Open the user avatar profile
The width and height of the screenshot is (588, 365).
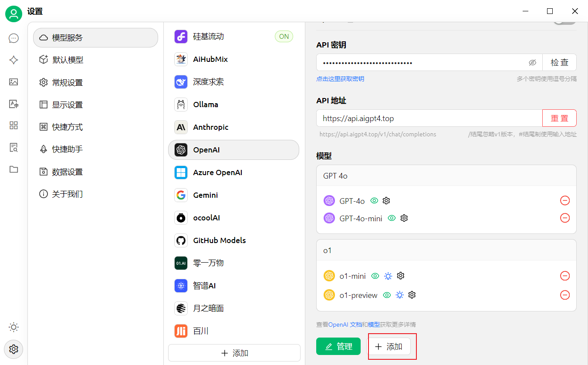point(14,14)
